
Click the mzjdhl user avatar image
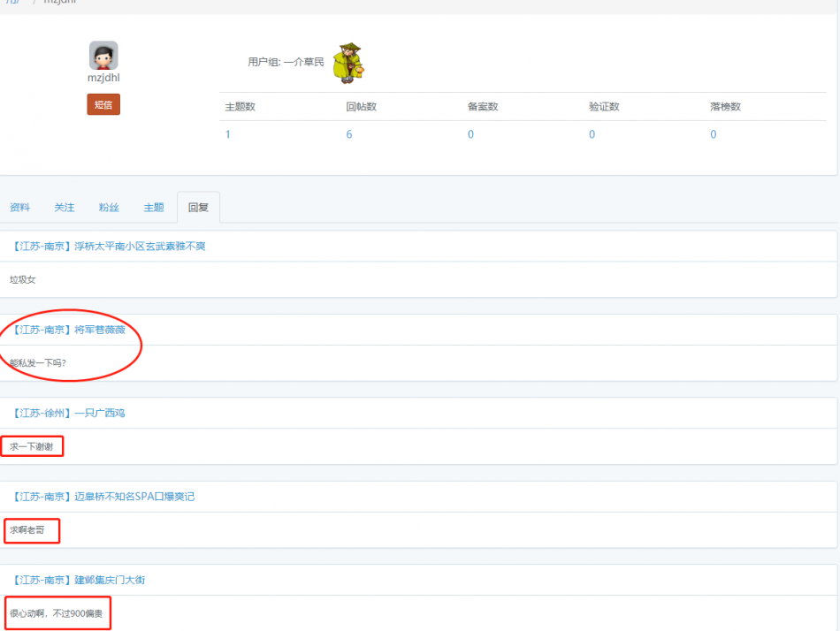(x=103, y=55)
